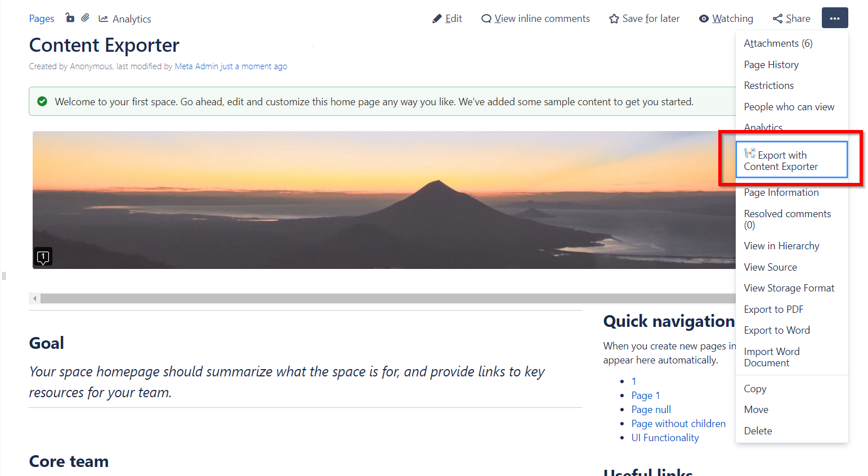Open attachments via the paperclip icon

pos(85,18)
